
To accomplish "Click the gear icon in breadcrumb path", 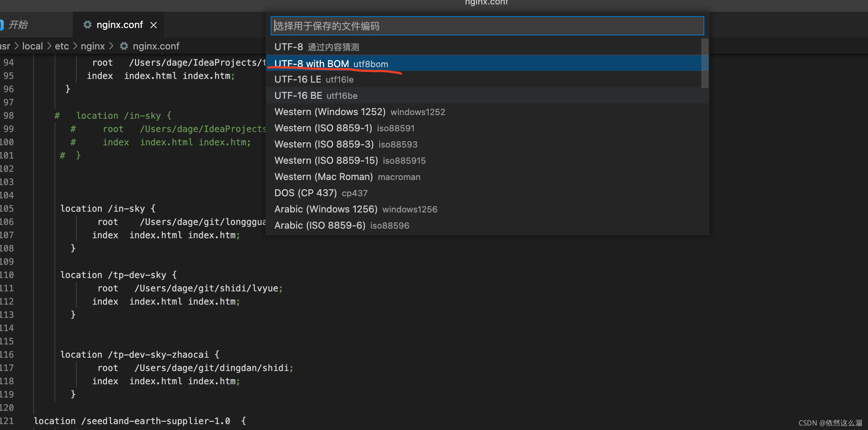I will point(124,46).
